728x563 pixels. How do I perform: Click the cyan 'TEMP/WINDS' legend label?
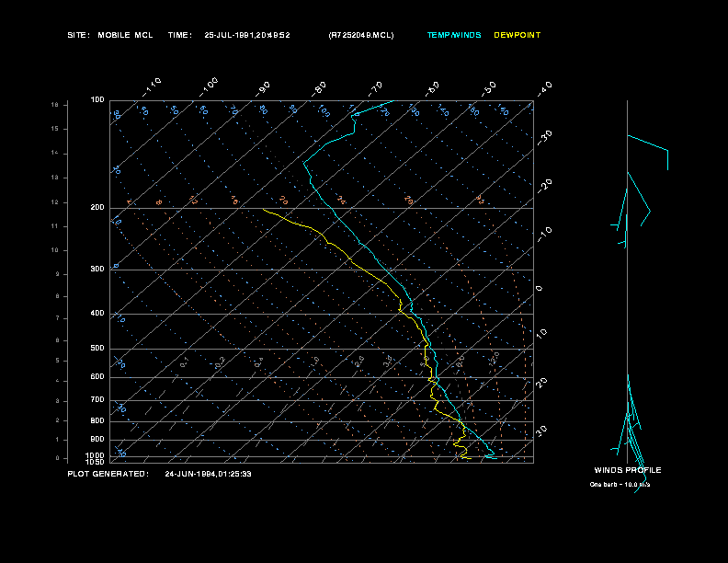(x=454, y=35)
